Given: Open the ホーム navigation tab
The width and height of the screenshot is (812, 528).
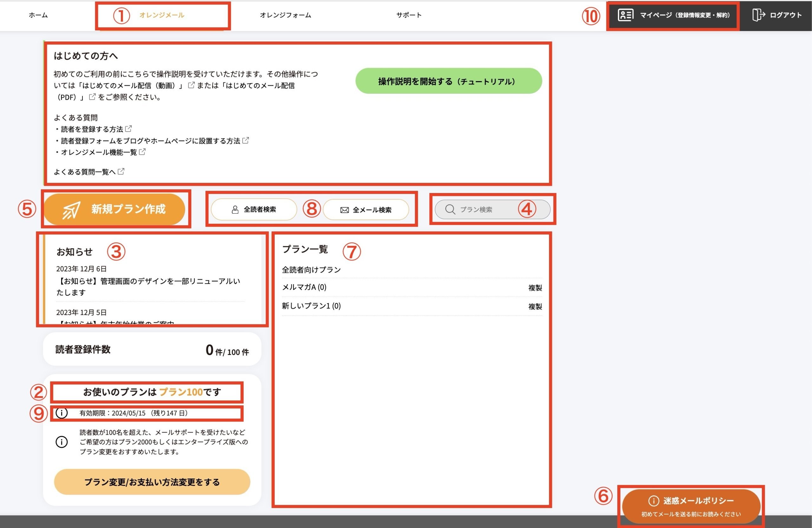Looking at the screenshot, I should 38,15.
